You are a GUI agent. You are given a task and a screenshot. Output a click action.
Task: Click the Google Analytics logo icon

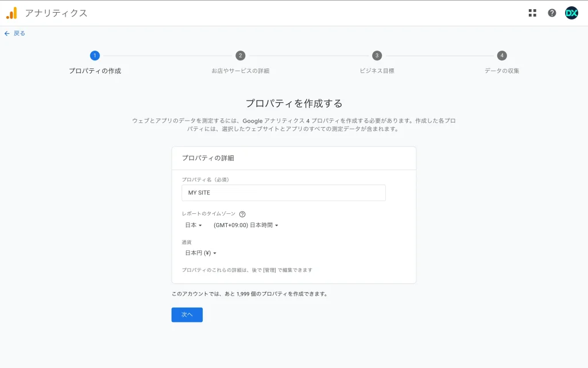pos(11,13)
